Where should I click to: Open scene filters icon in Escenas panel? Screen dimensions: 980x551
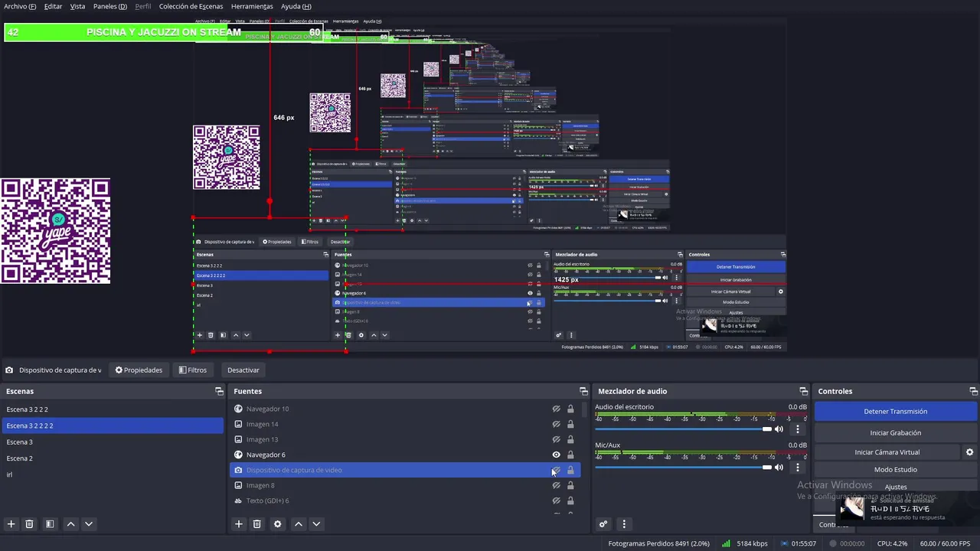50,524
